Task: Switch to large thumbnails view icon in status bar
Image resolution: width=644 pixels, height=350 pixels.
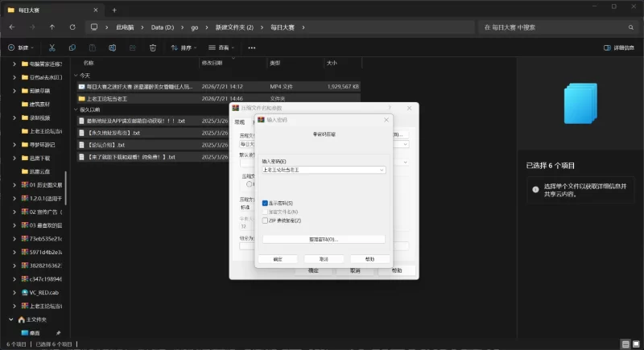Action: point(636,344)
